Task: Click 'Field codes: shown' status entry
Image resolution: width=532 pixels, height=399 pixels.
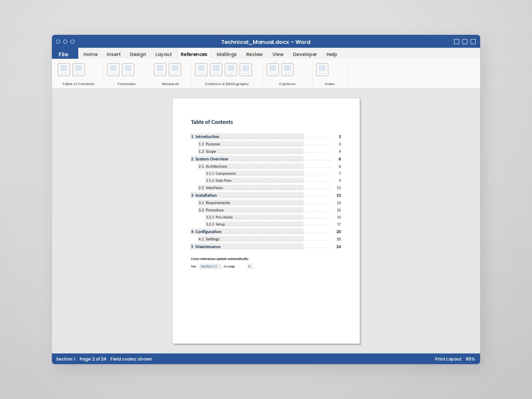Action: tap(131, 359)
